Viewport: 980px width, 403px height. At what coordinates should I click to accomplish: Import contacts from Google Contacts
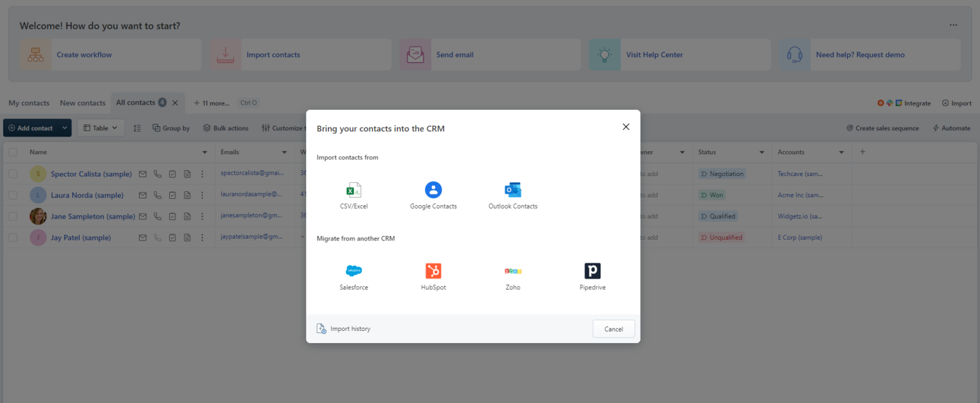point(433,194)
